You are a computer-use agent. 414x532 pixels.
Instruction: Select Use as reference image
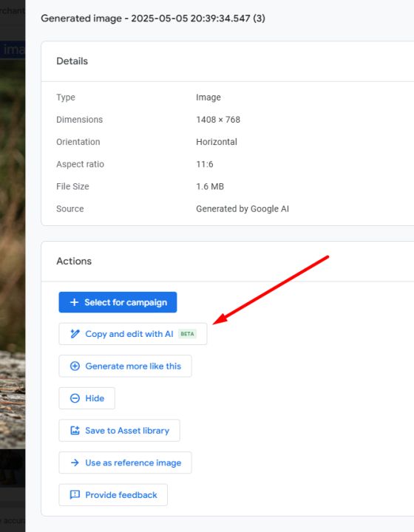pyautogui.click(x=133, y=463)
